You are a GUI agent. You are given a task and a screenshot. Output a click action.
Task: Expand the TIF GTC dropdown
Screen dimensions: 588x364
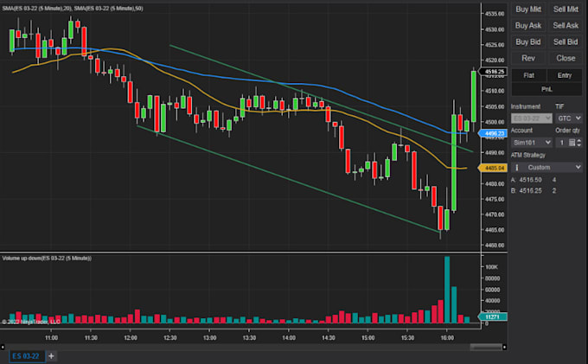point(569,118)
